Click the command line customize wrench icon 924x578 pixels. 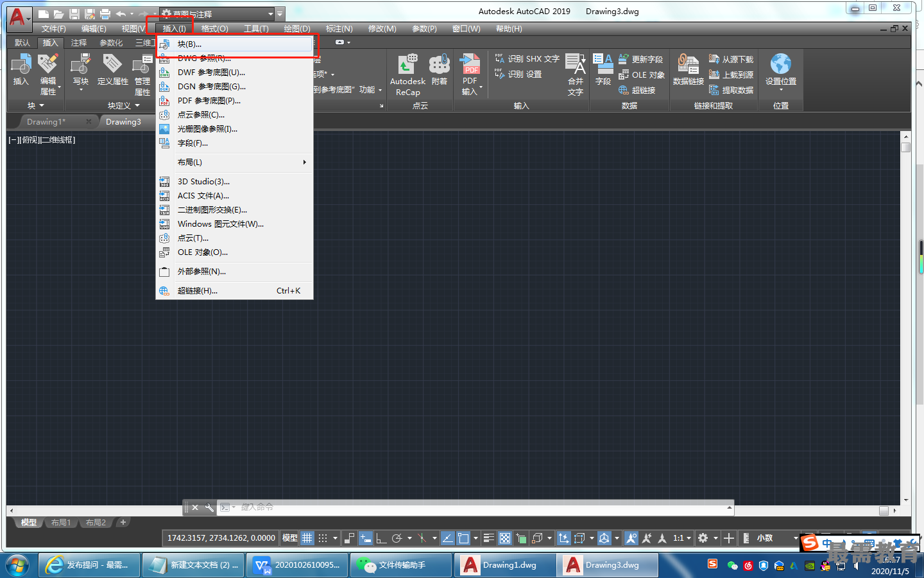click(209, 507)
